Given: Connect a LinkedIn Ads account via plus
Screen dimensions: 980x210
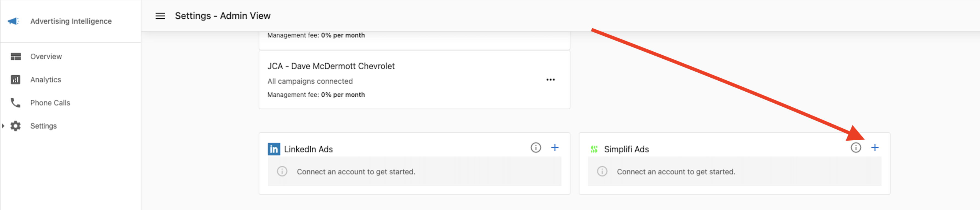Looking at the screenshot, I should point(555,147).
